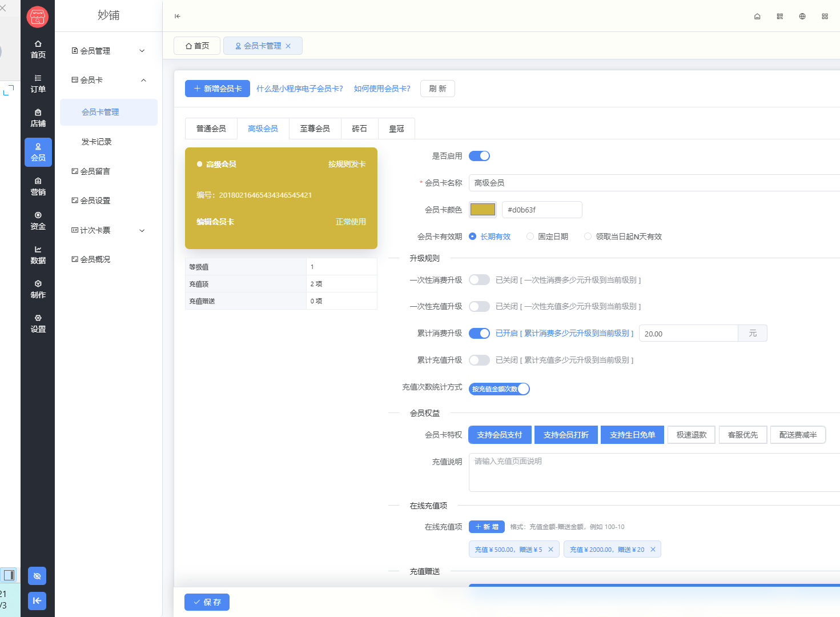
Task: Click the 会员卡名称 input field
Action: 654,183
